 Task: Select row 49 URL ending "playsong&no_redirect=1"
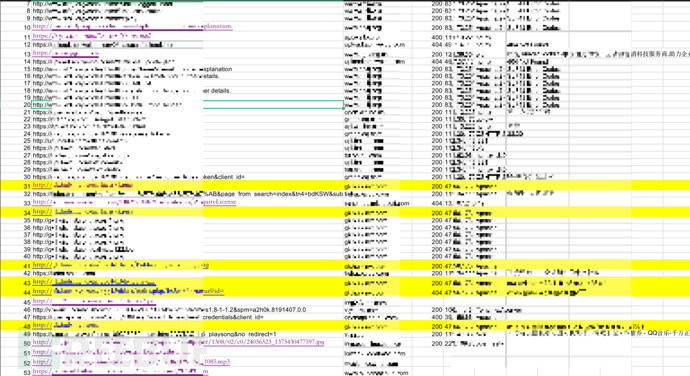154,334
